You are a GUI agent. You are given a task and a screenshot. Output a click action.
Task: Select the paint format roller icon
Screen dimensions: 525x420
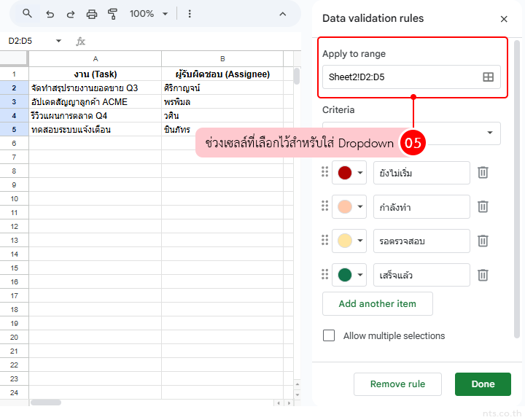pos(112,14)
